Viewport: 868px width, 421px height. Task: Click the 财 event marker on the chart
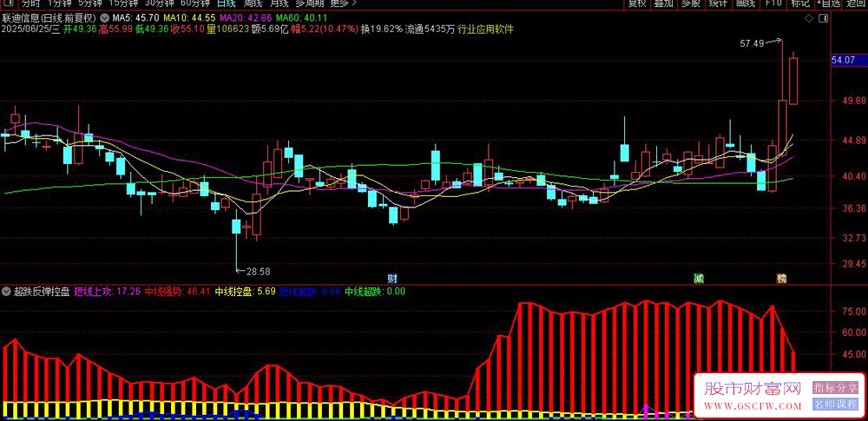click(392, 278)
